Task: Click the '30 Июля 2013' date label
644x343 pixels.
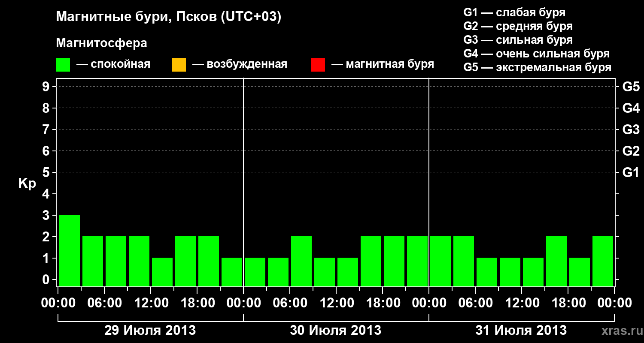Action: click(336, 331)
